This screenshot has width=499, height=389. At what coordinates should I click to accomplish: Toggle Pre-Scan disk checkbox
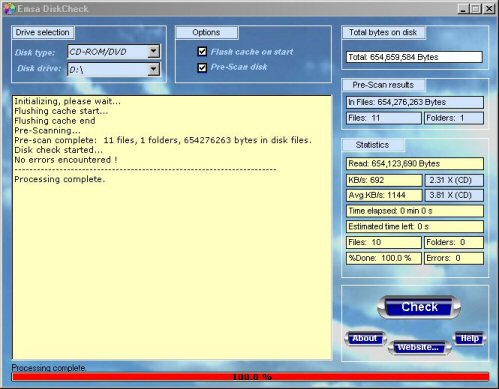point(202,68)
